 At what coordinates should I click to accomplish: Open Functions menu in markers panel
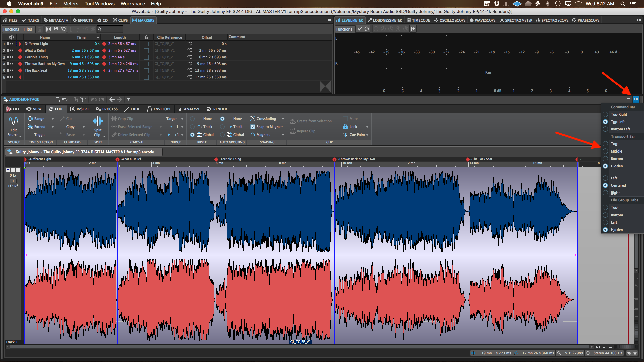coord(11,29)
